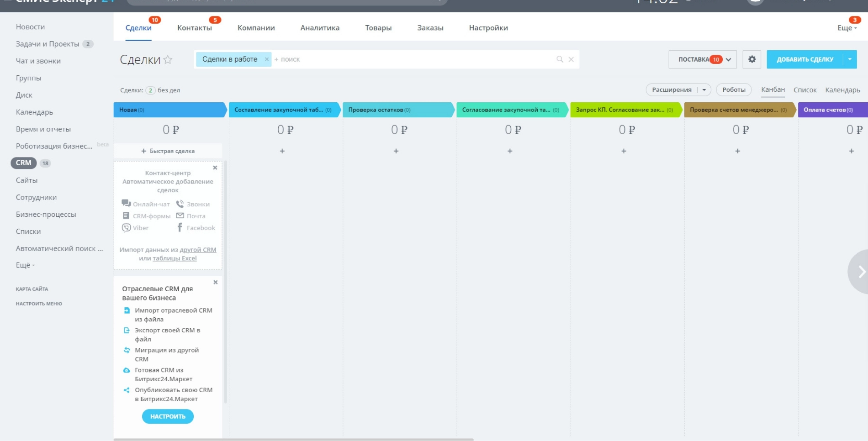This screenshot has width=868, height=441.
Task: Switch to the Контакты tab
Action: point(195,28)
